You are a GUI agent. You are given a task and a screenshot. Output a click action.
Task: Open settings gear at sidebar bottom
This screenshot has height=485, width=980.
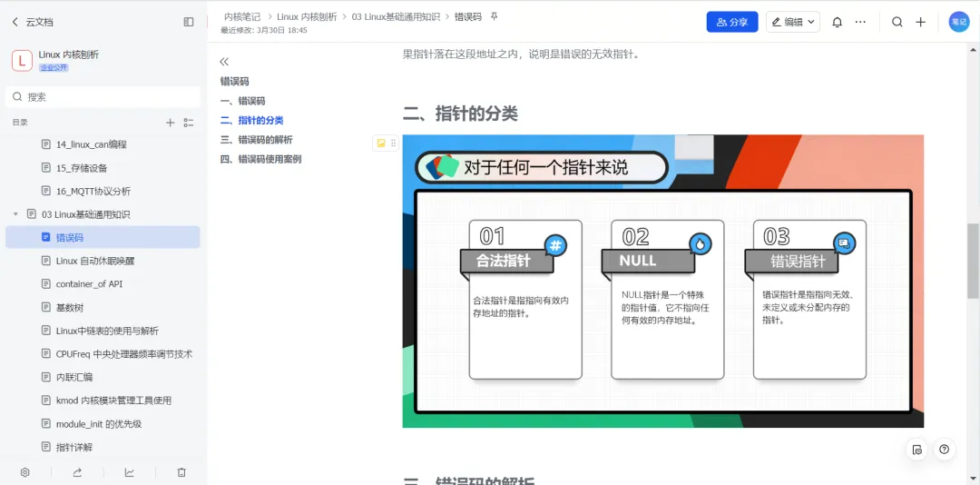[x=25, y=472]
